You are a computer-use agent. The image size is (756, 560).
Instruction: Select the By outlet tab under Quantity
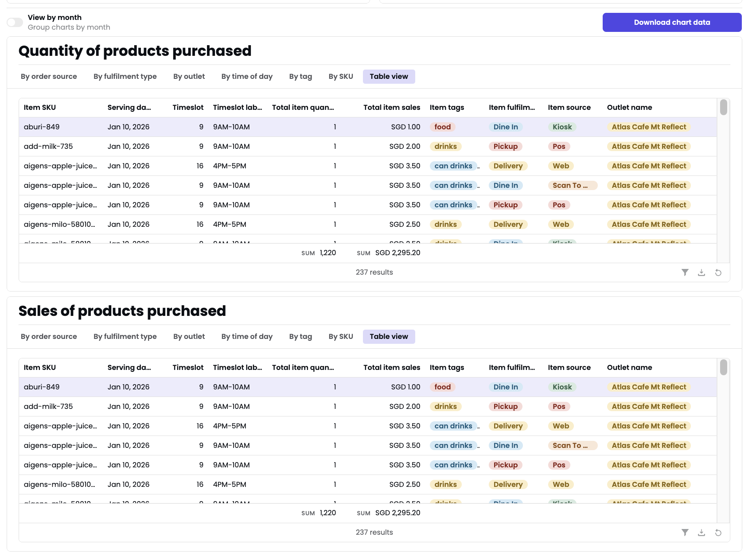pos(189,76)
